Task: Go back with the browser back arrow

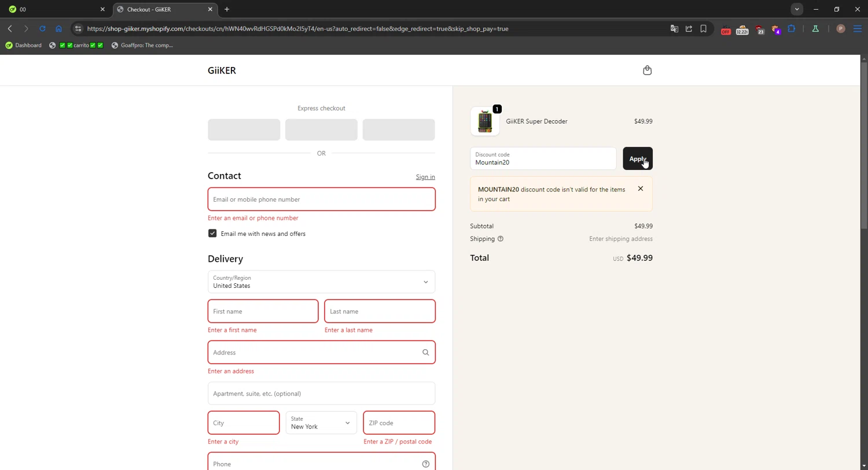Action: (10, 28)
